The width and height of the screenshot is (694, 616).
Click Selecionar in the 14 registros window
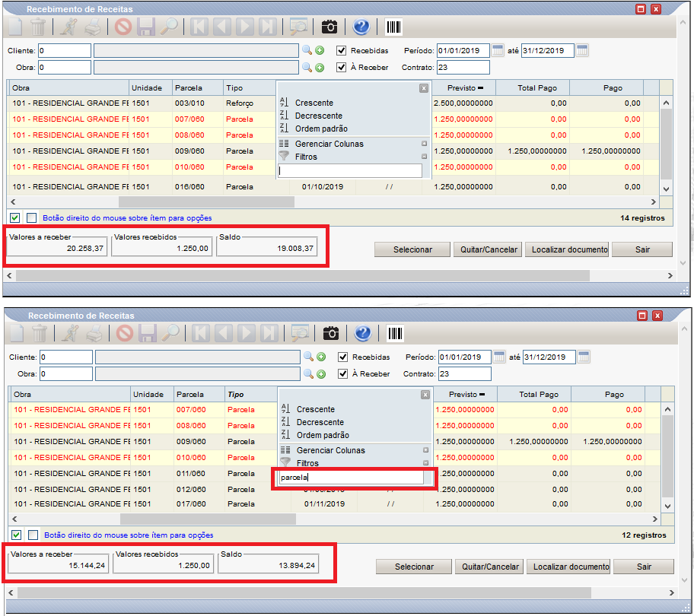(412, 249)
